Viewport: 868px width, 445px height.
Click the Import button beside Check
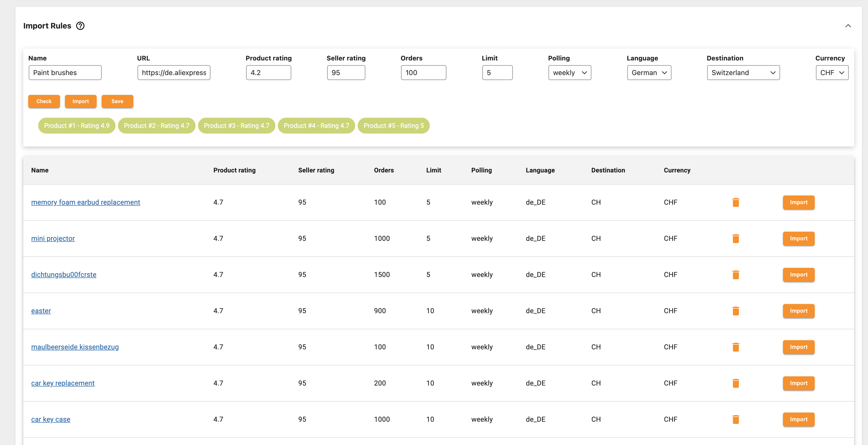tap(81, 101)
